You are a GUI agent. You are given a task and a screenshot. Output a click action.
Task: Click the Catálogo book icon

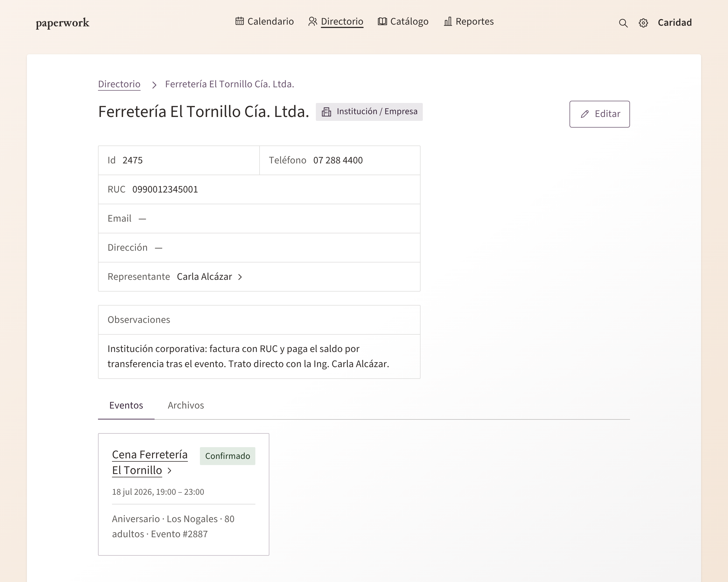tap(382, 21)
